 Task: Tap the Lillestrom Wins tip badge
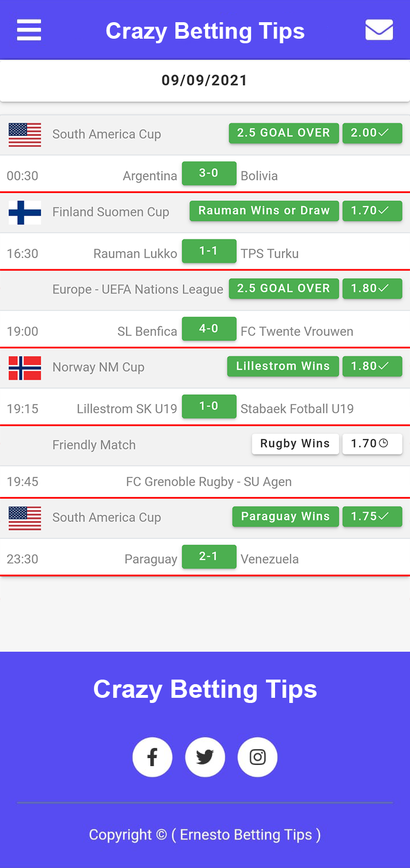(x=283, y=366)
